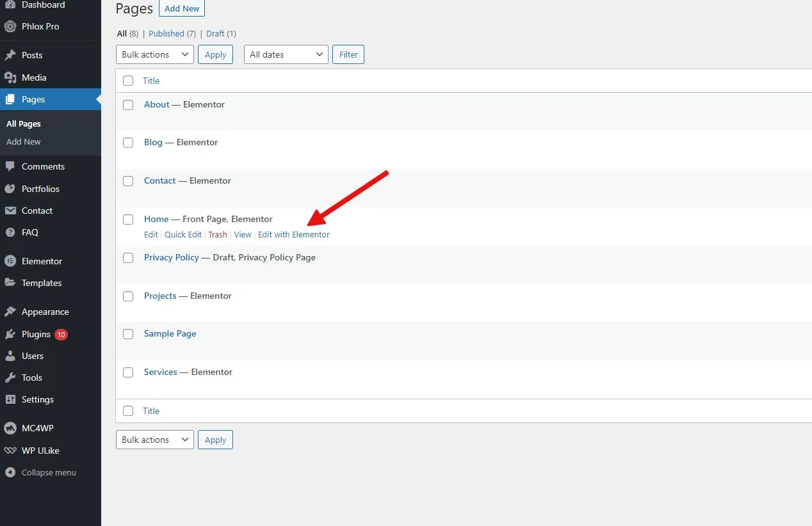The width and height of the screenshot is (812, 526).
Task: Click the Dashboard gauge icon
Action: tap(10, 4)
